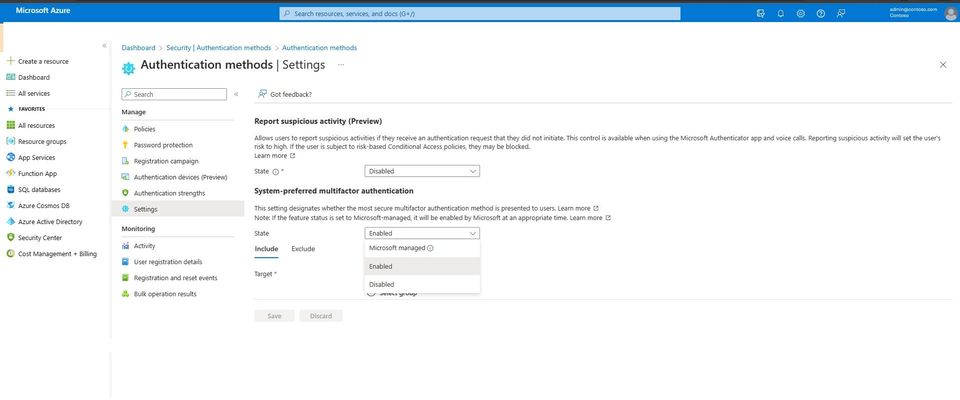Open Authentication strengths menu item
Screen dimensions: 960x400
tap(170, 193)
